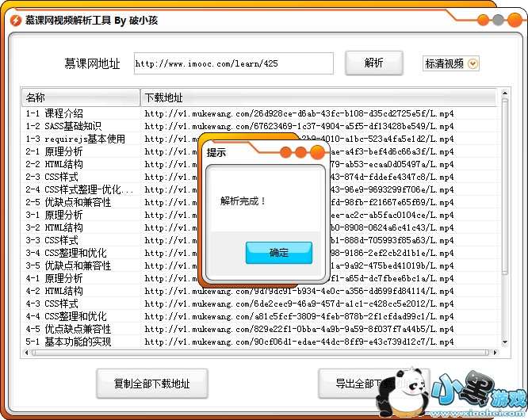528x420 pixels.
Task: Click the horizontal scrollbar left arrow
Action: pyautogui.click(x=27, y=353)
